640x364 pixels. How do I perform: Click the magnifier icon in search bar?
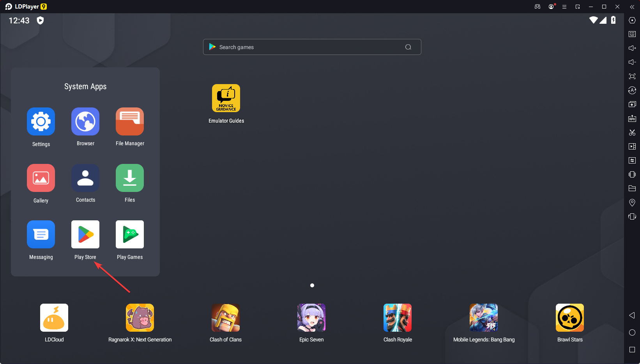(x=408, y=47)
